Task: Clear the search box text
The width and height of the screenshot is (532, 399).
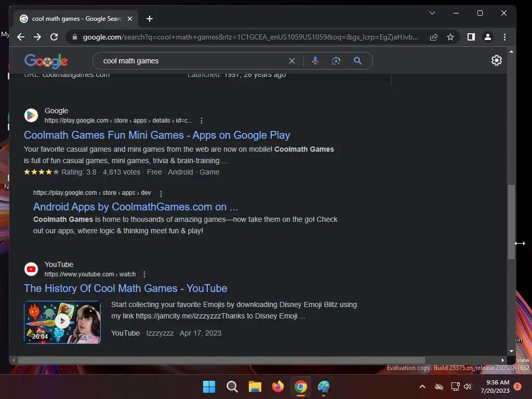Action: 292,61
